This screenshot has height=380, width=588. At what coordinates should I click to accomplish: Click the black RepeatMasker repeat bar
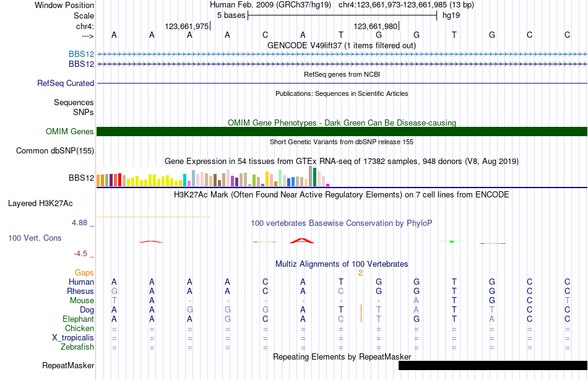pos(493,365)
